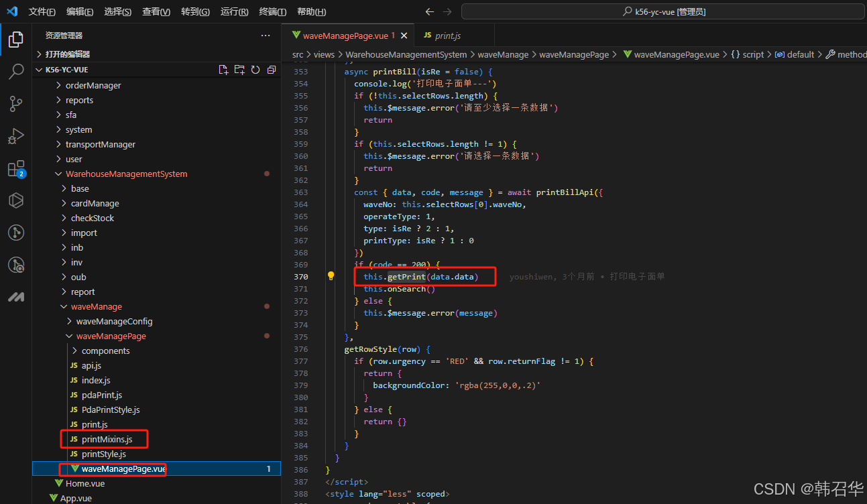Expand the components folder
This screenshot has height=504, width=867.
(156, 351)
